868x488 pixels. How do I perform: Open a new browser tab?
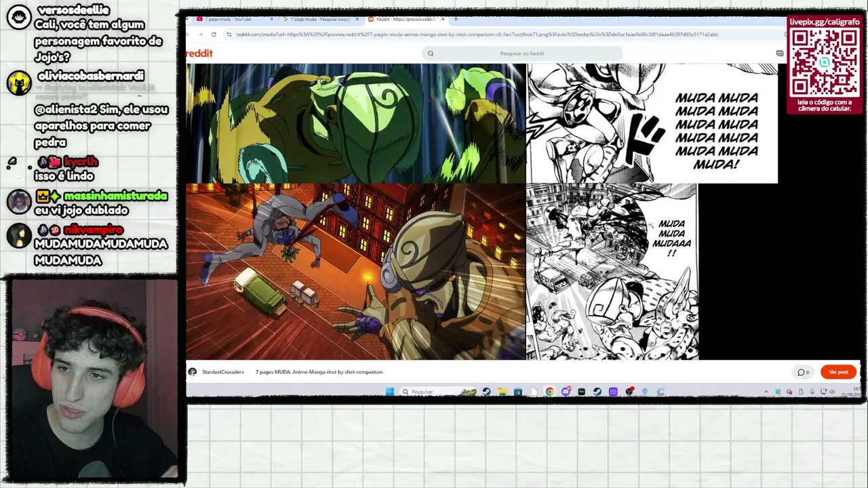point(456,19)
